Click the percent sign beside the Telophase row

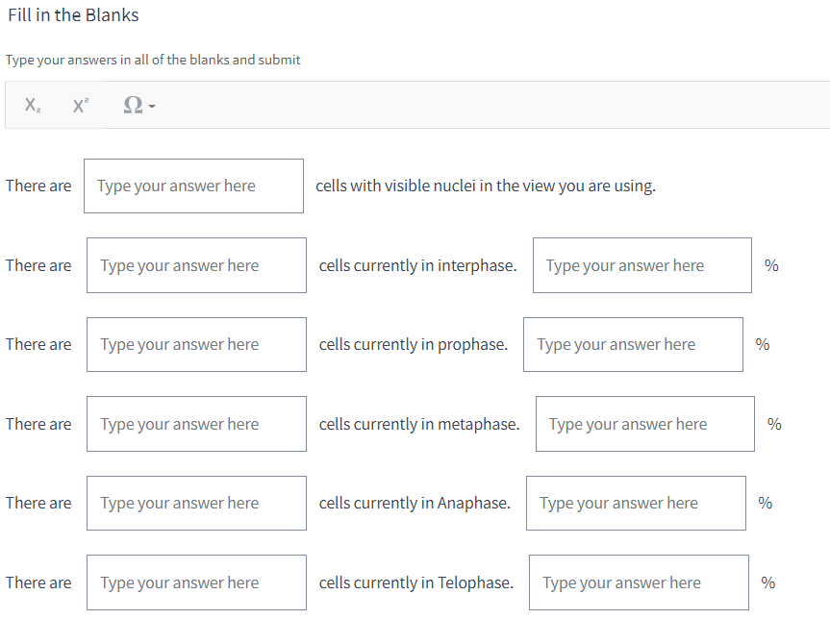tap(767, 582)
